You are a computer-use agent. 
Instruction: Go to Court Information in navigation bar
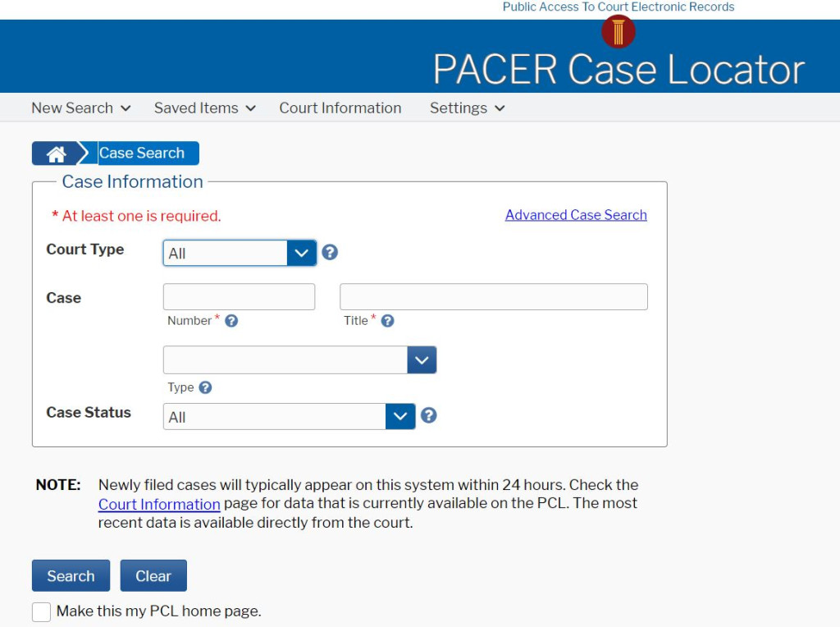tap(340, 108)
